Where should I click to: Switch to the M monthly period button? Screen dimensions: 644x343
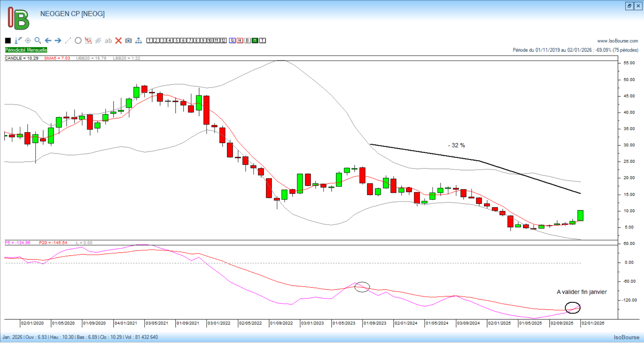coord(255,41)
